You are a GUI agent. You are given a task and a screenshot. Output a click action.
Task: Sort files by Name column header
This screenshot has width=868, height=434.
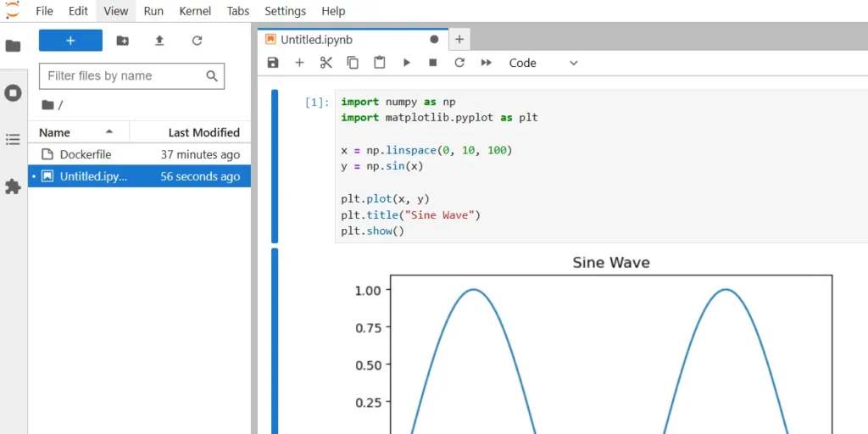point(76,132)
